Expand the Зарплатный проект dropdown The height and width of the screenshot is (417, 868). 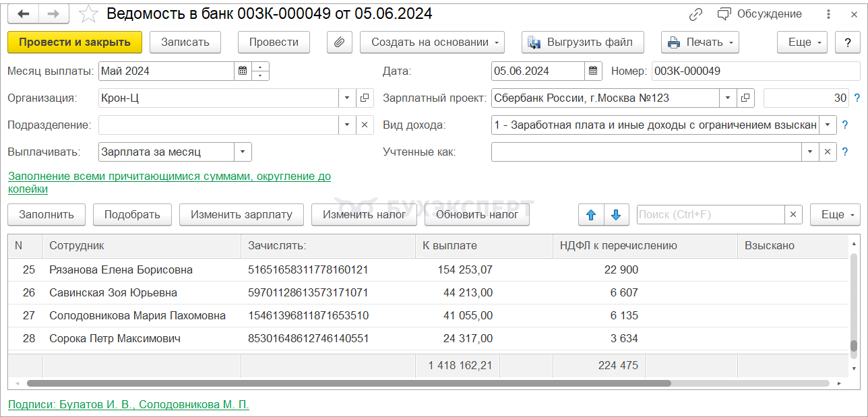(728, 98)
